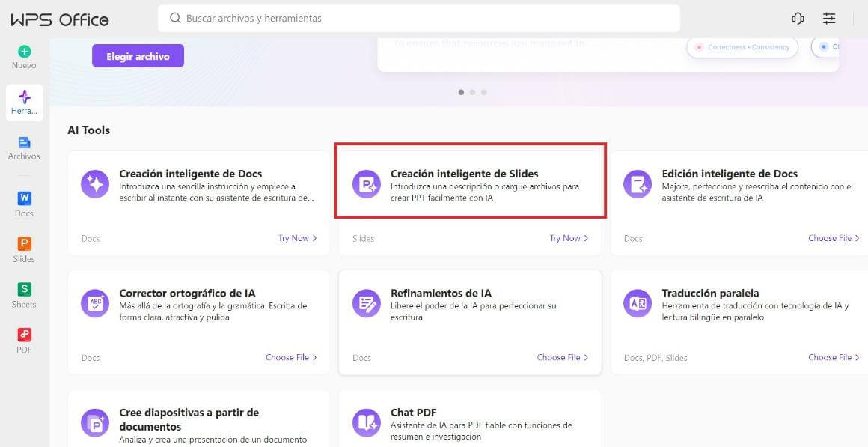Open the Herramientas sparkle icon in sidebar
Image resolution: width=868 pixels, height=447 pixels.
(x=25, y=97)
